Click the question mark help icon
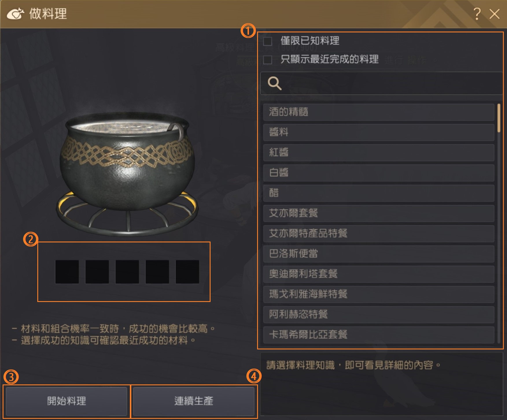The image size is (507, 420). point(477,14)
